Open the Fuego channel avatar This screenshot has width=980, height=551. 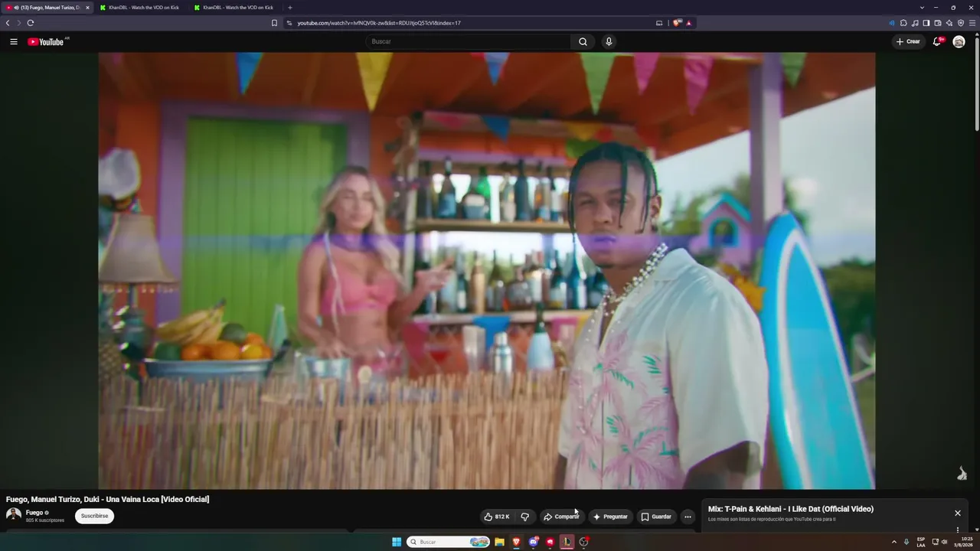click(14, 514)
